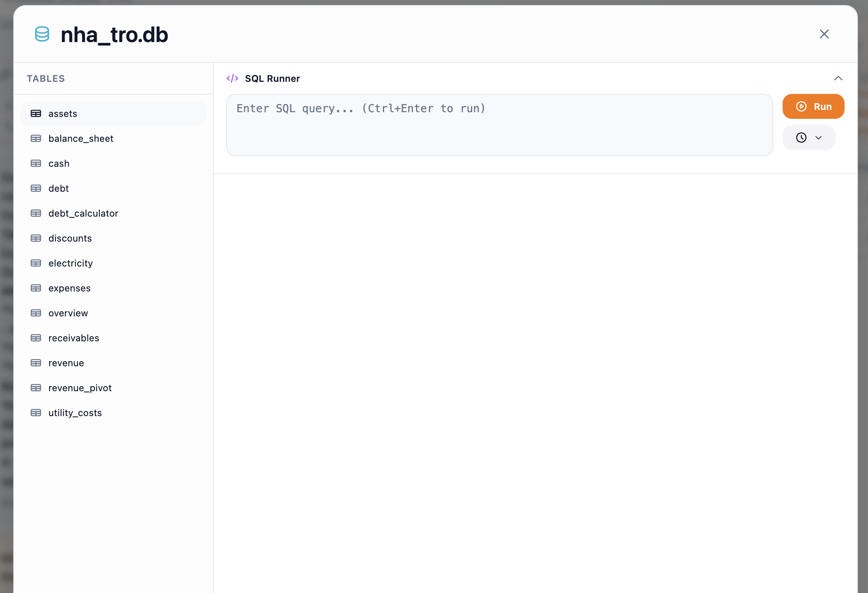Image resolution: width=868 pixels, height=593 pixels.
Task: Run the SQL query
Action: [x=813, y=106]
